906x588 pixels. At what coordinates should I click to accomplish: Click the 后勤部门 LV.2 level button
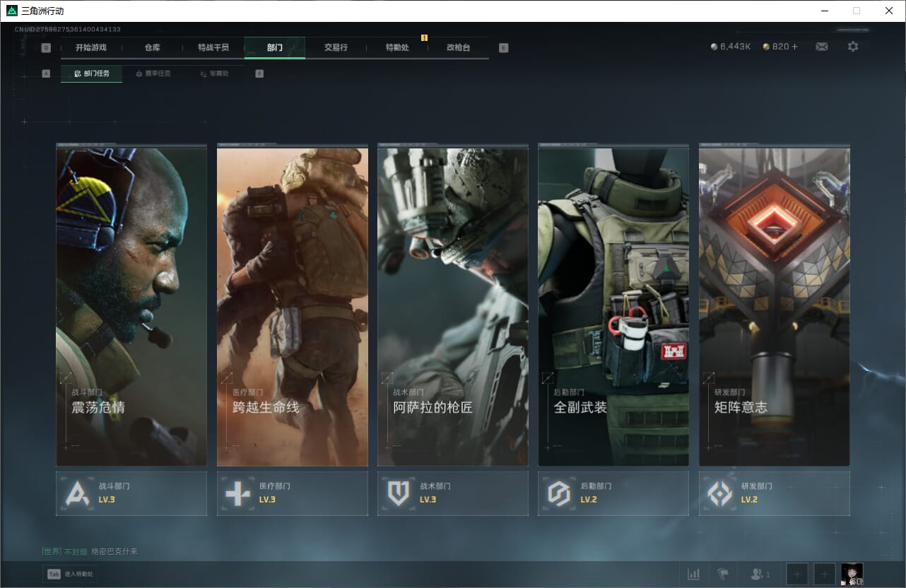[613, 493]
